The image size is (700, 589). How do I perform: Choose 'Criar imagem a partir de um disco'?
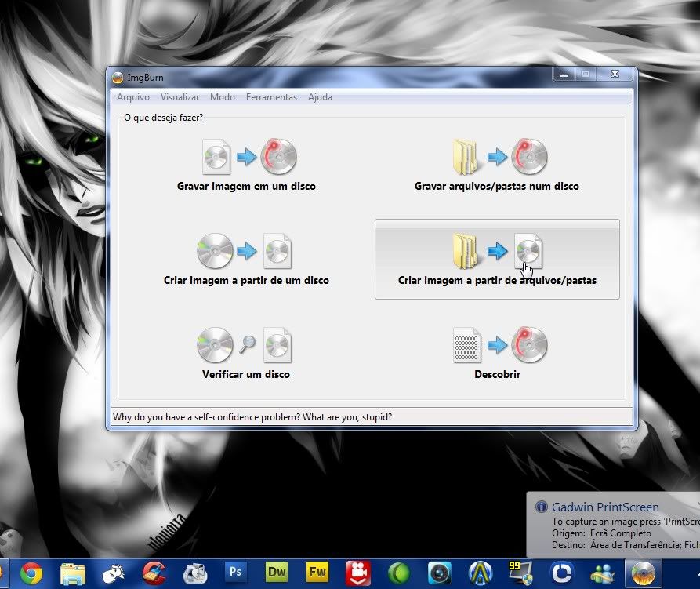coord(246,252)
